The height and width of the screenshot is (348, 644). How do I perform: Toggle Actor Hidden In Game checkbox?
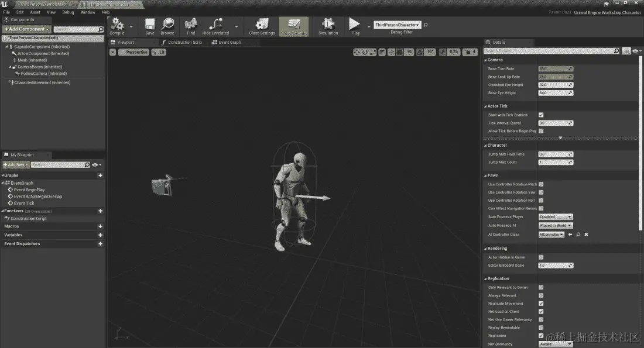point(541,257)
